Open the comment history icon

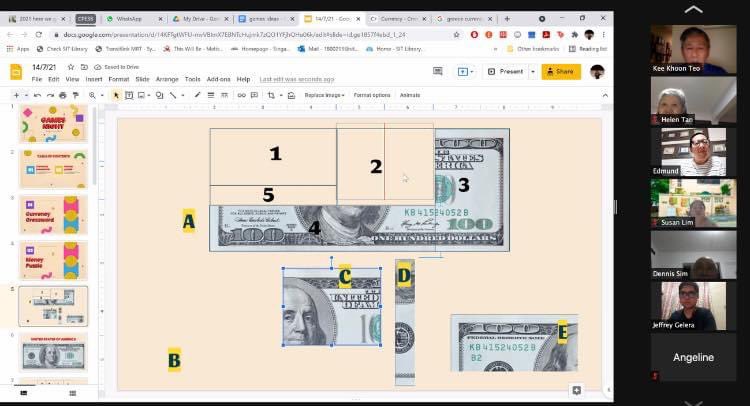[437, 71]
